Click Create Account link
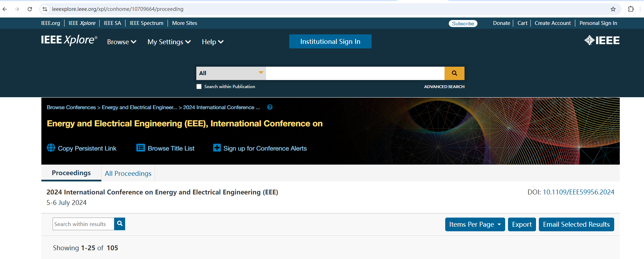Image resolution: width=644 pixels, height=259 pixels. point(553,23)
